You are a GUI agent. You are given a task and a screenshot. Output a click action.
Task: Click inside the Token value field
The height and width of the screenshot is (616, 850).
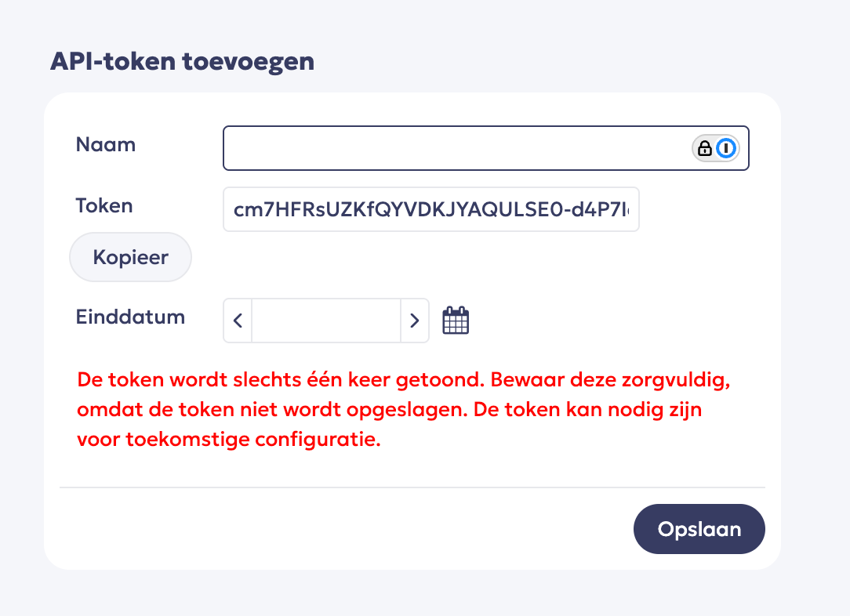(431, 209)
